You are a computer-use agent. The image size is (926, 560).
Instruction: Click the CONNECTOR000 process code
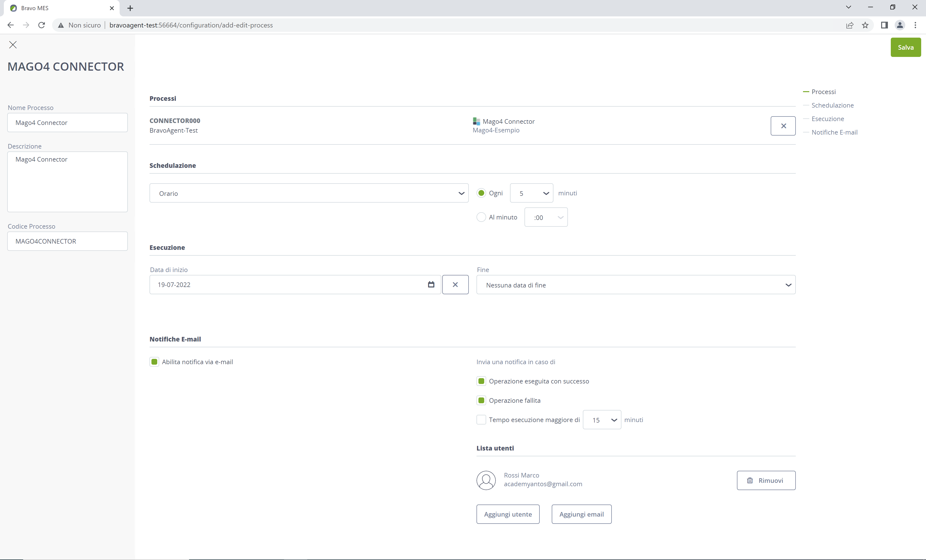(175, 121)
